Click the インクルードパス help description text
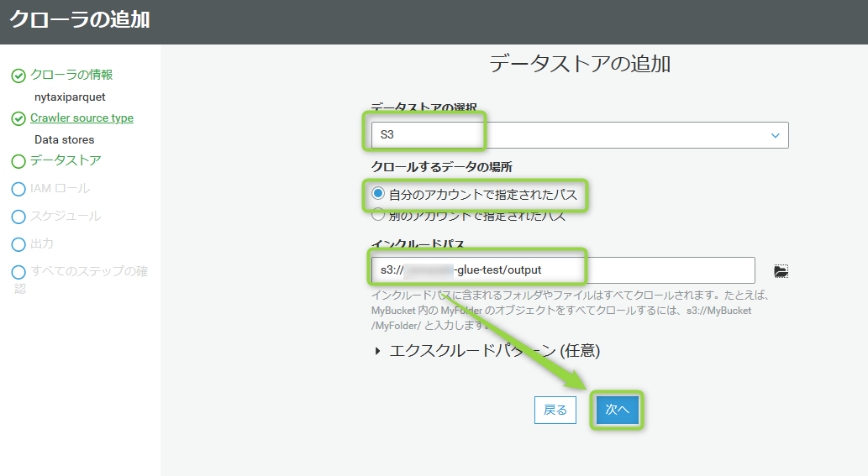Screen dimensions: 868x476 pos(571,310)
